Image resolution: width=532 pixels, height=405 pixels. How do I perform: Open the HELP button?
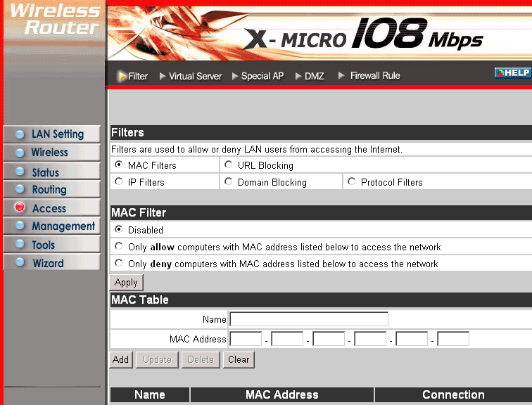[x=513, y=73]
